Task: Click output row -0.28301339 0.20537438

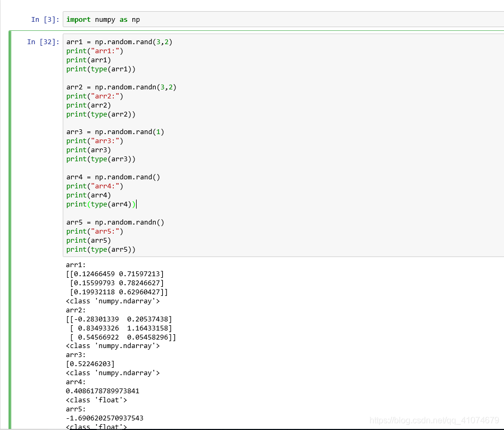Action: [x=119, y=319]
